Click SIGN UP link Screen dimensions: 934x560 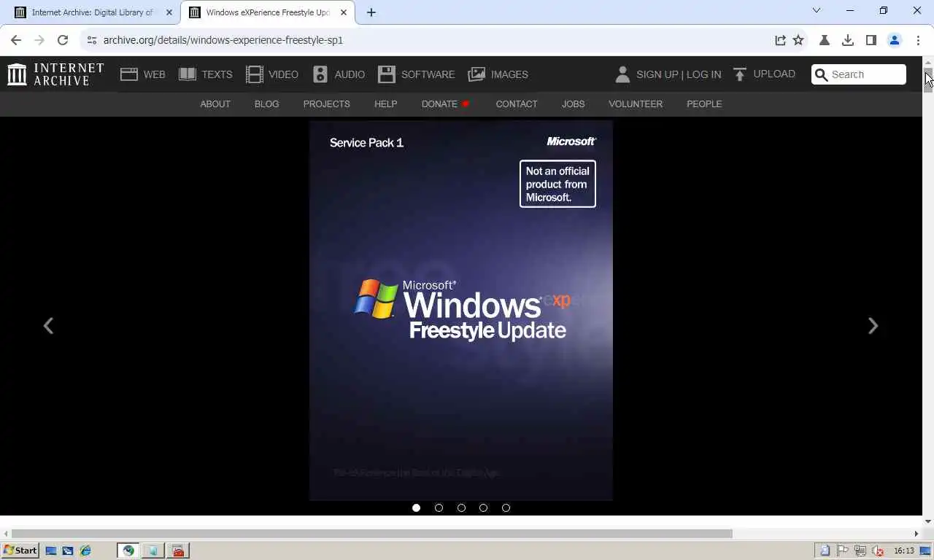tap(657, 74)
